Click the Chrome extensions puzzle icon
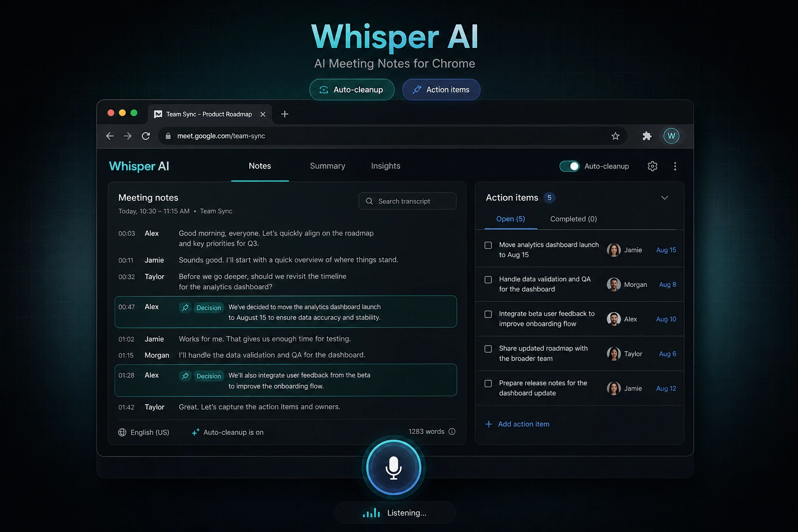798x532 pixels. tap(647, 136)
